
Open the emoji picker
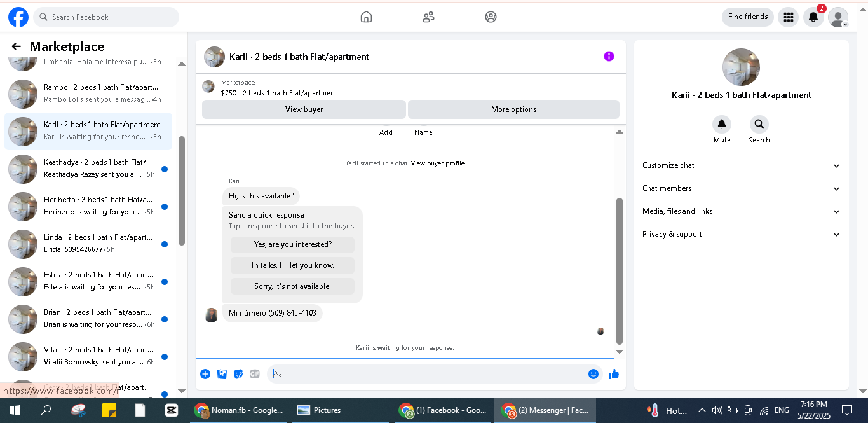click(593, 374)
